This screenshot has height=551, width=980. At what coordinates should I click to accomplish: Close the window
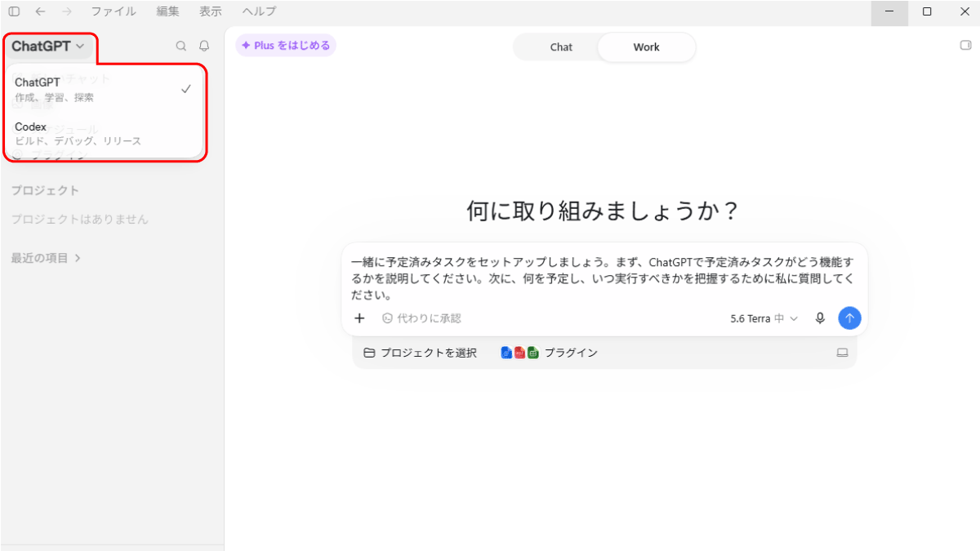pyautogui.click(x=963, y=12)
